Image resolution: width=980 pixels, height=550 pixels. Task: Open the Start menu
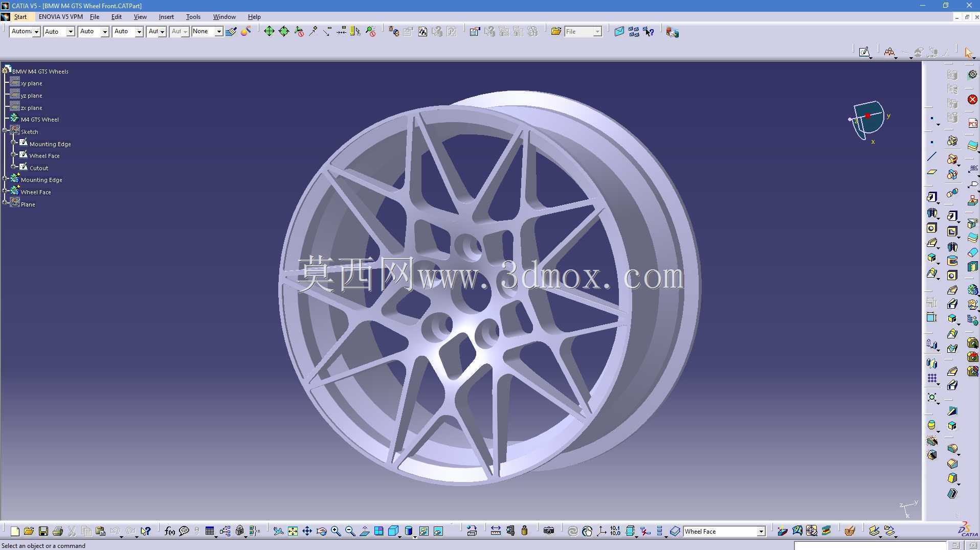tap(20, 17)
